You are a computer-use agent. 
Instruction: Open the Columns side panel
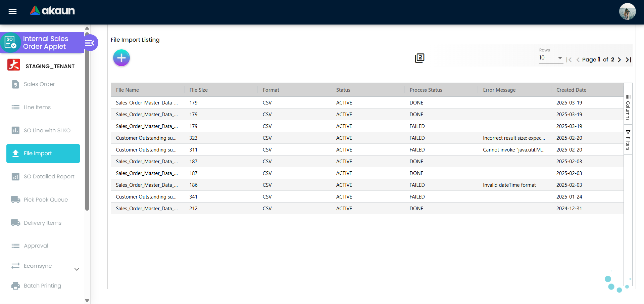coord(628,107)
